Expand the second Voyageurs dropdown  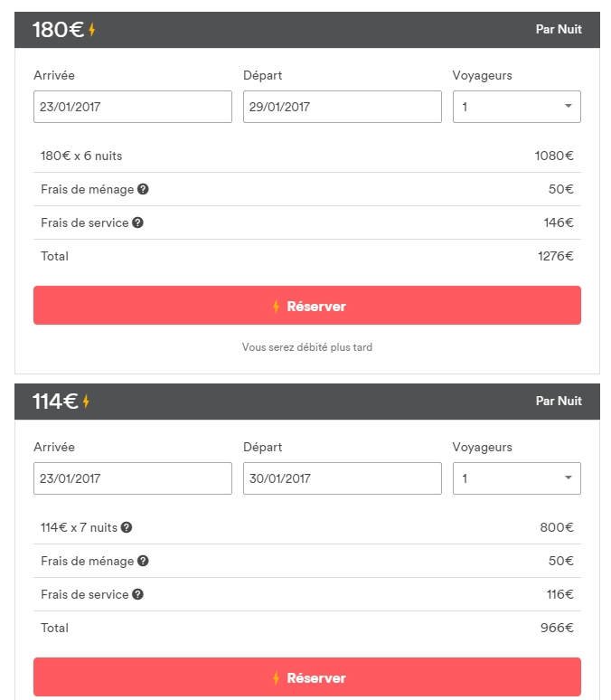pos(516,478)
